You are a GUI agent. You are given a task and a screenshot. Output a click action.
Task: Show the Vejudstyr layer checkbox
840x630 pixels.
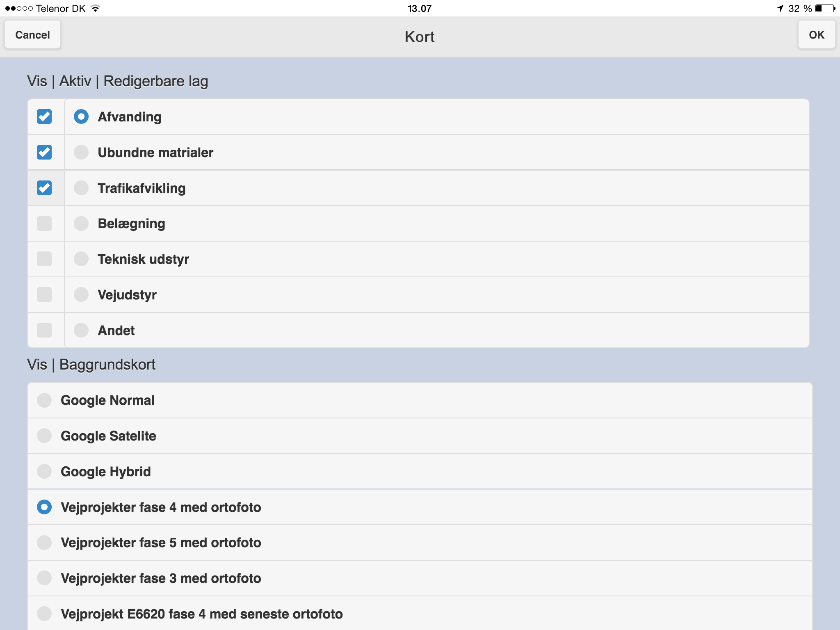44,294
